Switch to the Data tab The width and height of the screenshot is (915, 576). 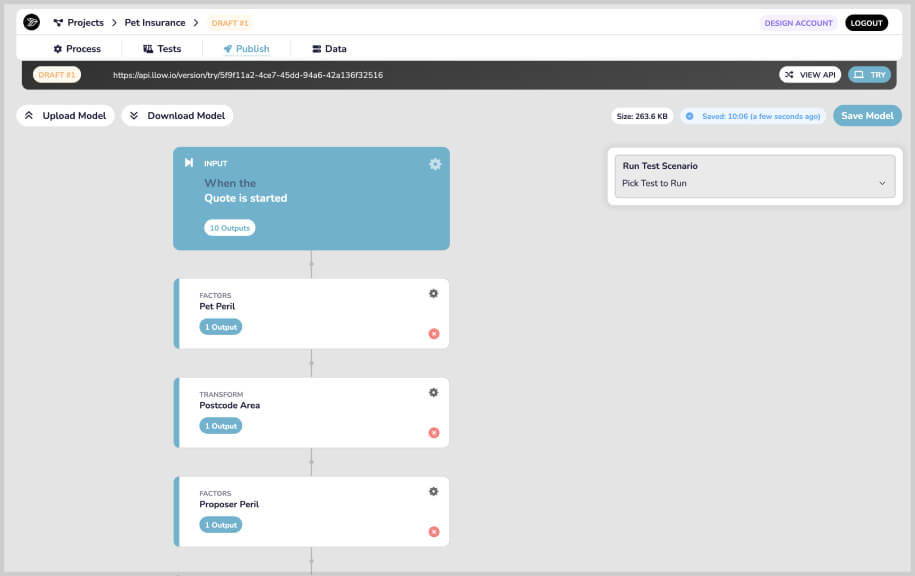coord(329,48)
